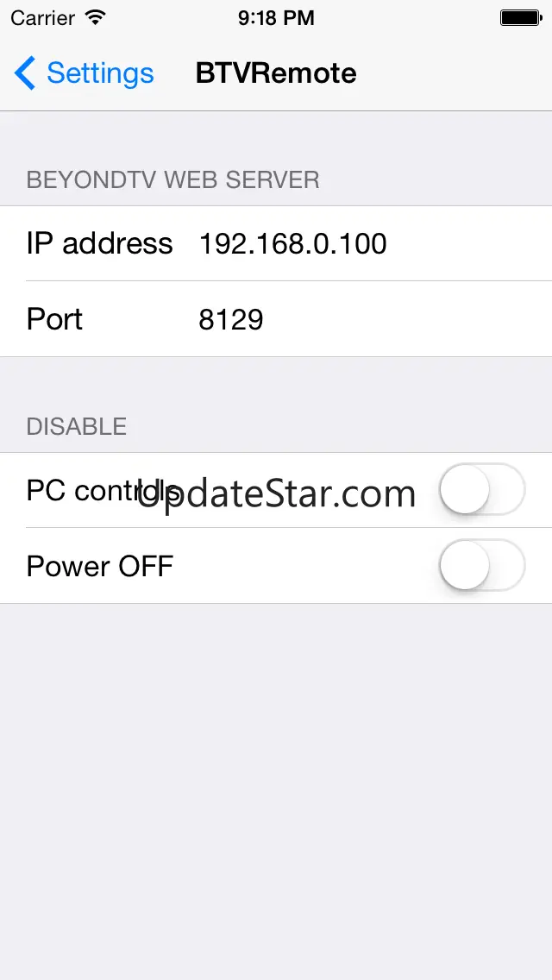This screenshot has width=552, height=980.
Task: Tap the 9:18 PM clock
Action: point(276,17)
